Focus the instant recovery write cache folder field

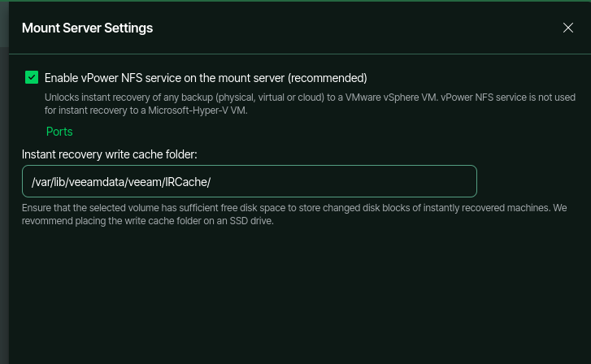(249, 181)
